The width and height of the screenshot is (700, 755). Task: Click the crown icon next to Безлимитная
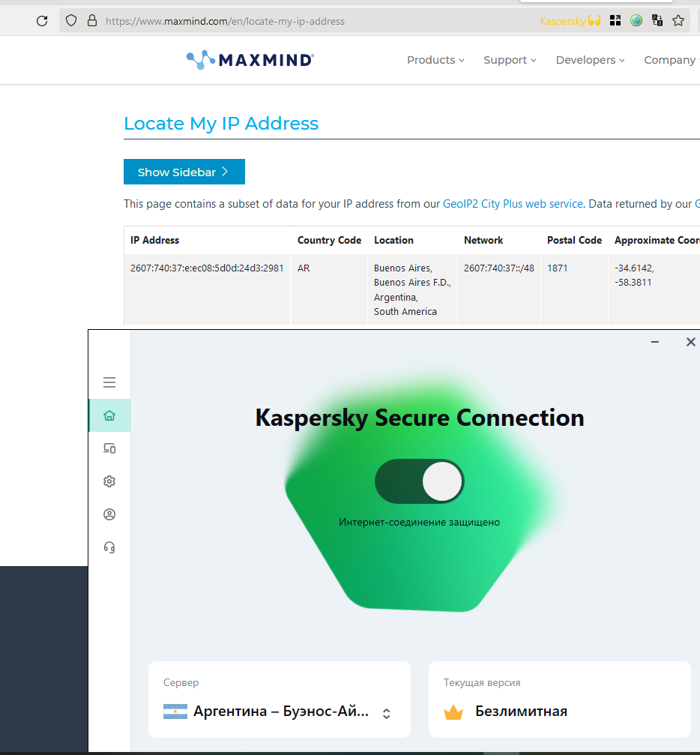click(453, 712)
